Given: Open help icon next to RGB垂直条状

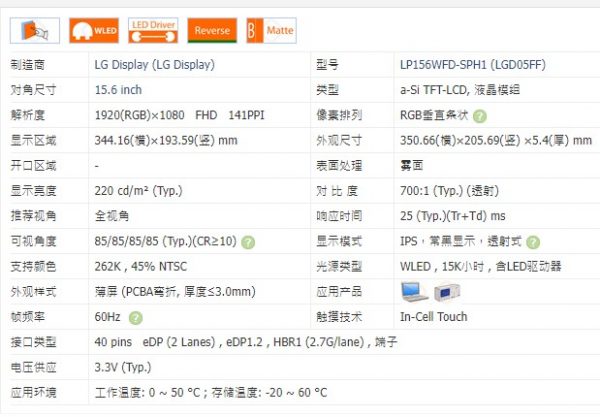Looking at the screenshot, I should click(480, 116).
